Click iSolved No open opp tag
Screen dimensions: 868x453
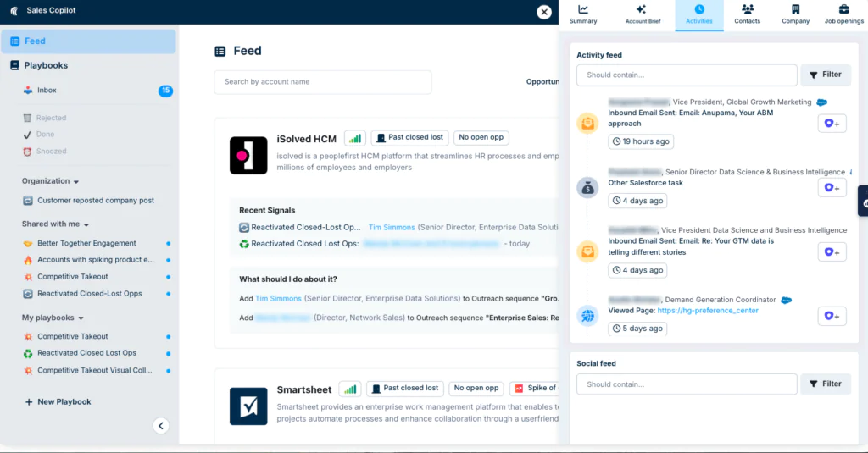point(481,138)
